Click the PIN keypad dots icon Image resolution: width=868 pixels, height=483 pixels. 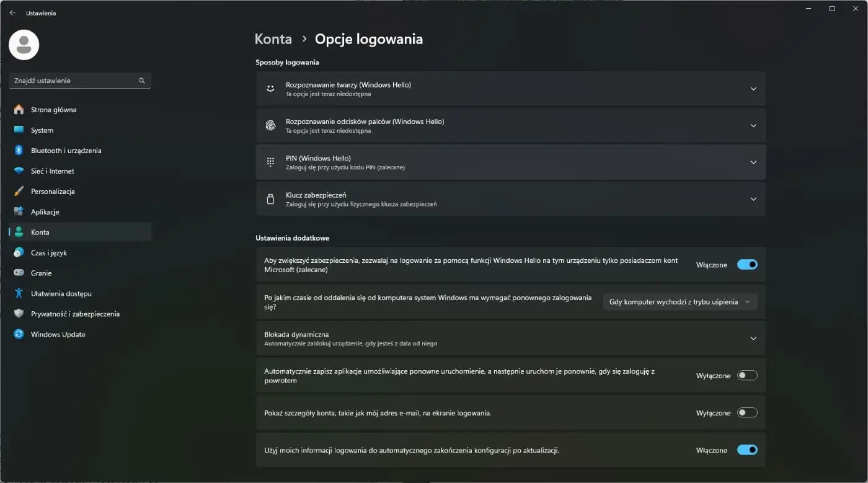270,162
